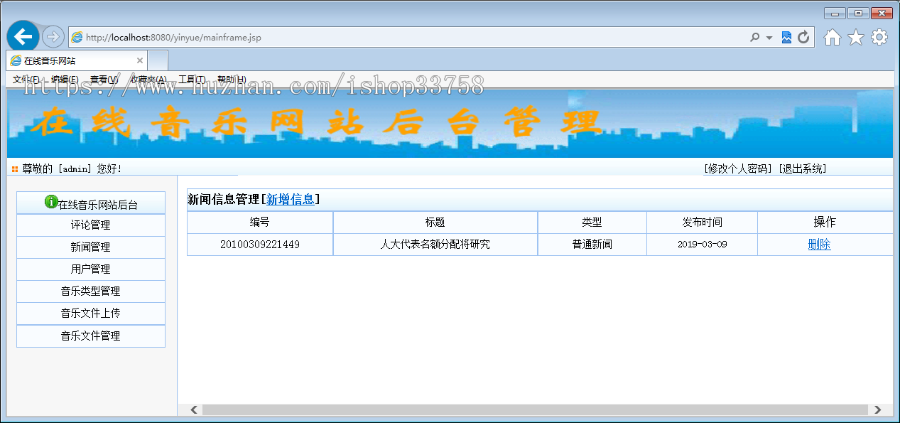
Task: Open the 文件(F) menu
Action: click(27, 79)
